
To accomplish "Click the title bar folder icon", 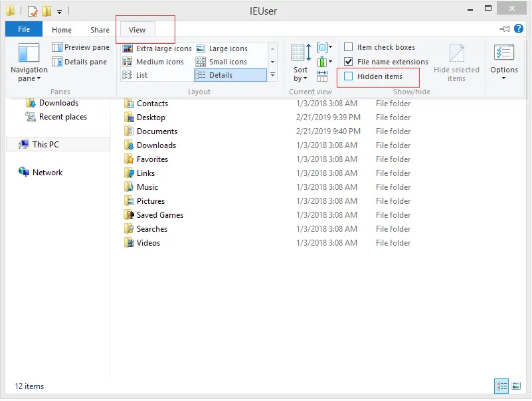I will coord(11,11).
